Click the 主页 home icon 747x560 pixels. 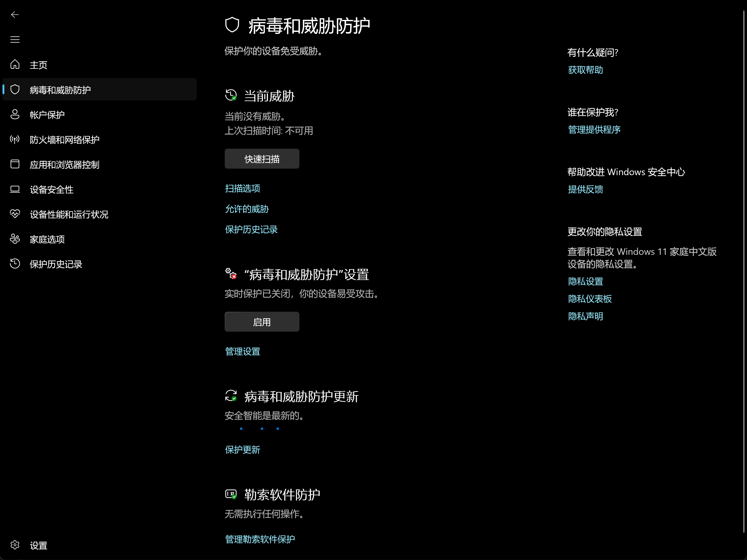coord(15,64)
